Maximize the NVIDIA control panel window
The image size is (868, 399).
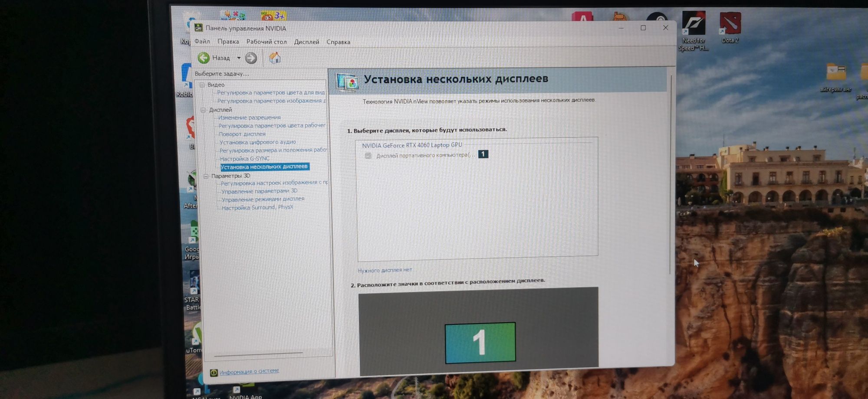(643, 28)
